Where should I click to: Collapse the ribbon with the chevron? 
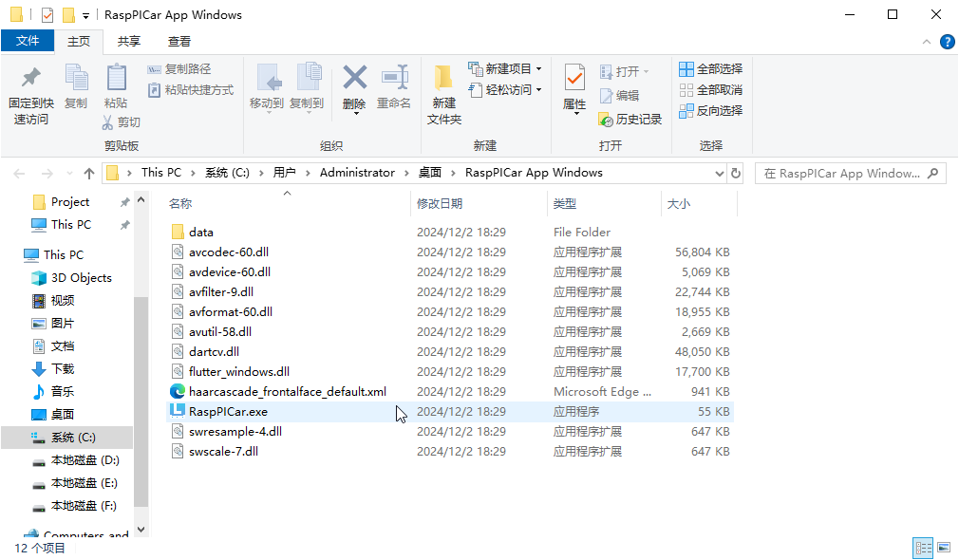click(x=927, y=42)
